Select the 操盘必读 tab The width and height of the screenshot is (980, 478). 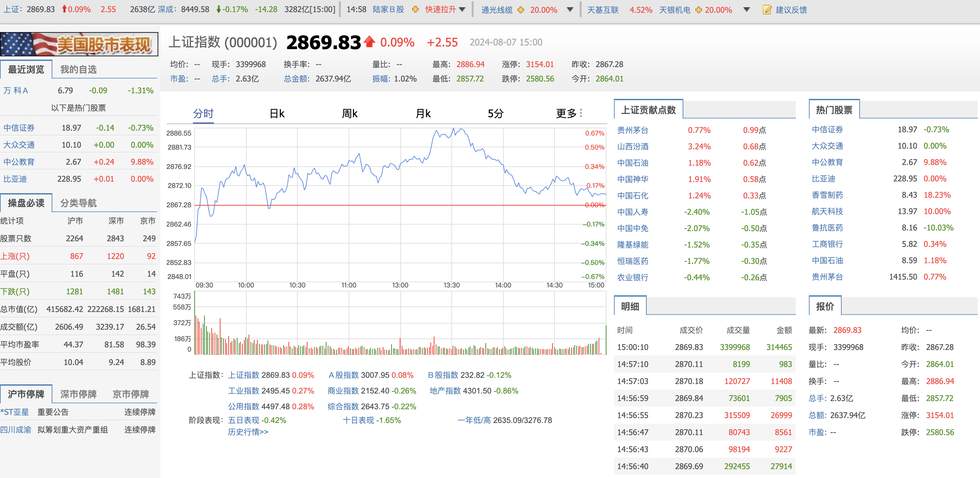tap(26, 203)
